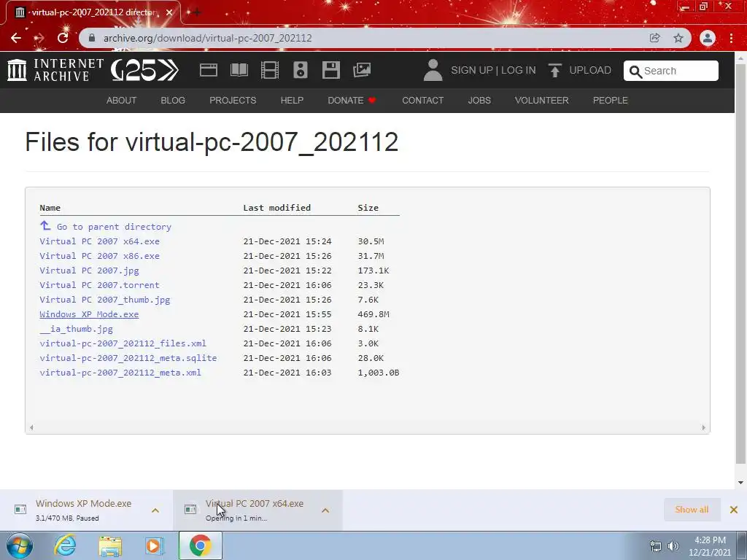Screen dimensions: 747x560
Task: Click the site lock icon in address bar
Action: [x=92, y=38]
